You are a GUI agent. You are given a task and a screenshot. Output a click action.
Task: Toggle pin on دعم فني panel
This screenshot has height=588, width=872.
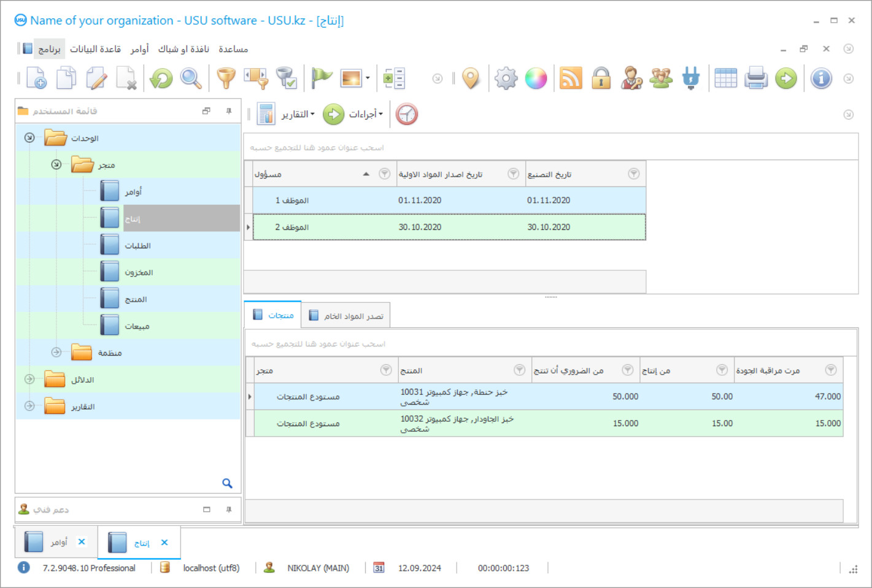click(x=229, y=510)
